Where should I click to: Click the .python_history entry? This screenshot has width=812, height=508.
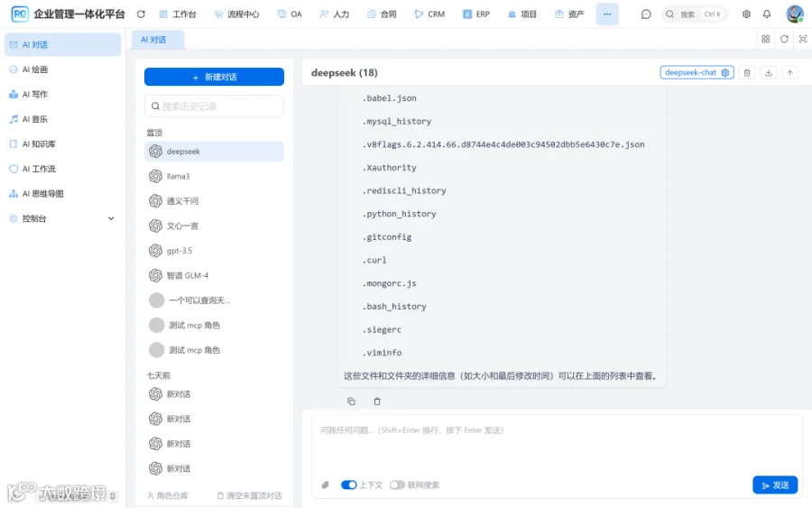click(399, 214)
